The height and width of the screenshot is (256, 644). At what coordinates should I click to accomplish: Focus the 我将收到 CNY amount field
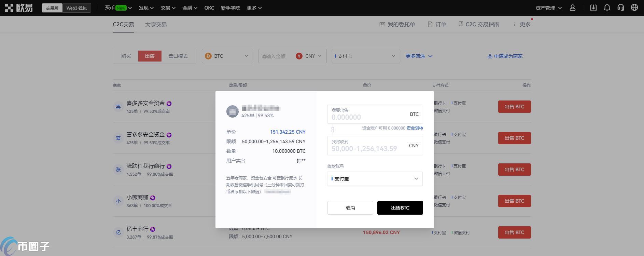pyautogui.click(x=375, y=146)
